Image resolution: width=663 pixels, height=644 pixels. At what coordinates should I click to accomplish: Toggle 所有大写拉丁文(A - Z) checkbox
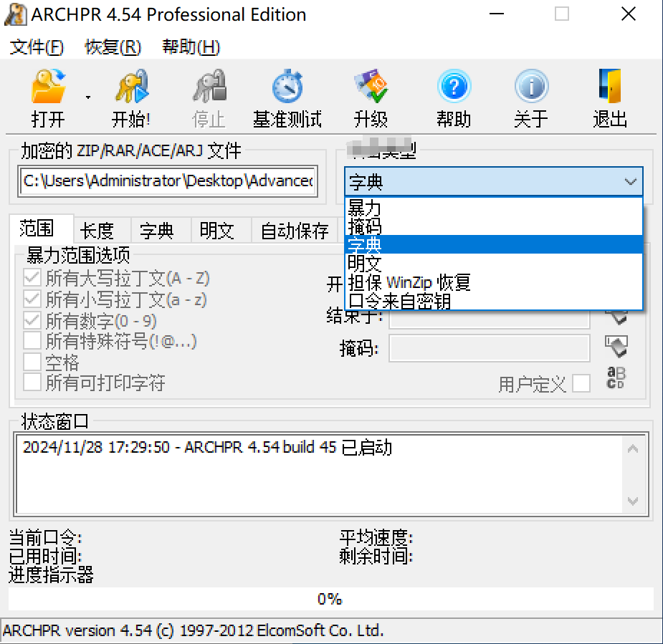(x=32, y=278)
